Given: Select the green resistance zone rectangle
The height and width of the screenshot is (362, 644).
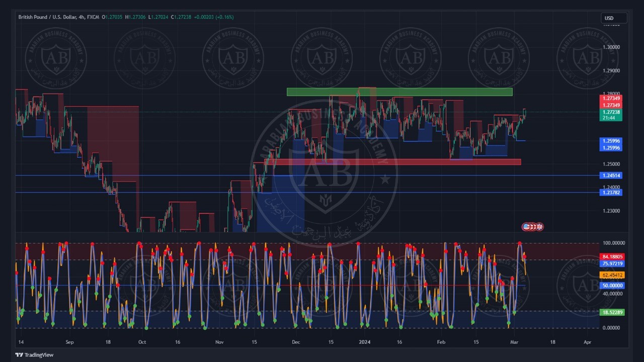Looking at the screenshot, I should point(399,92).
